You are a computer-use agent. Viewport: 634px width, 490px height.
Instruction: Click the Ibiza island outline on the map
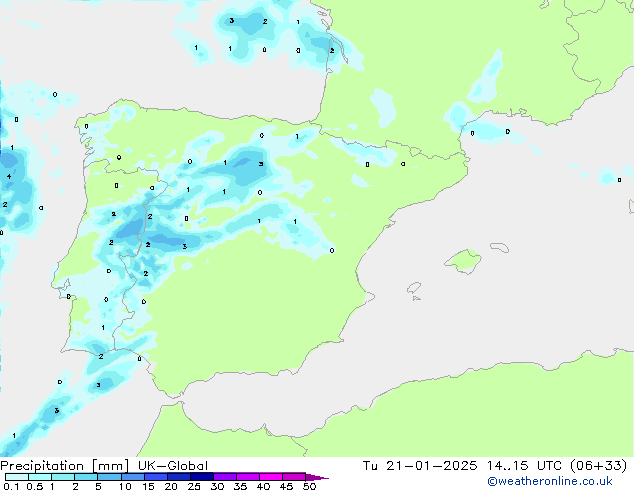[x=414, y=288]
